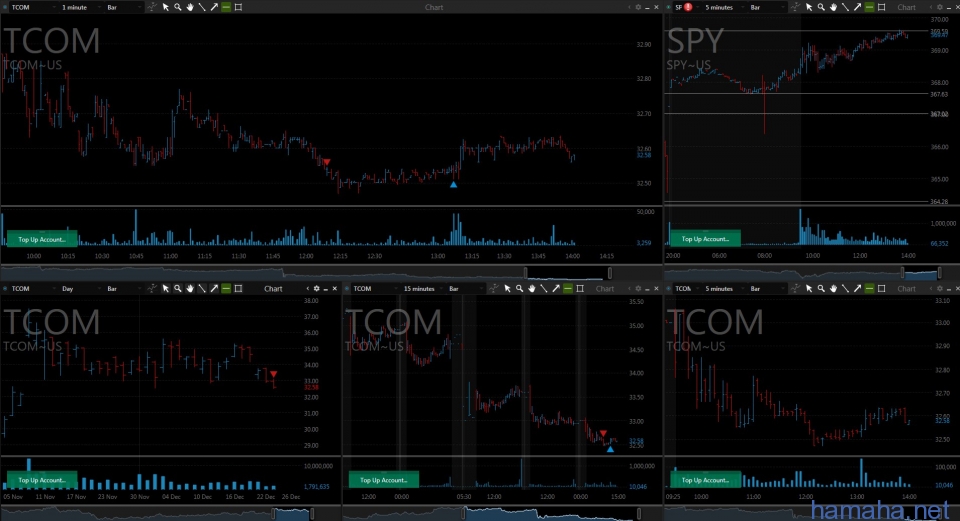
Task: Select arrow drawing tool in TCOM 1 minute chart
Action: [214, 7]
